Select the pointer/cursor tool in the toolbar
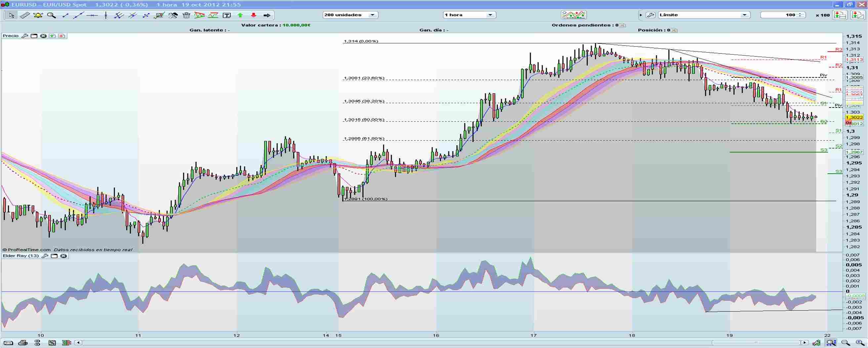868x348 pixels. [11, 15]
